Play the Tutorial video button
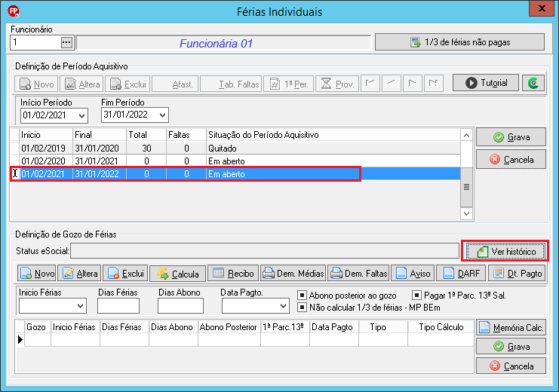This screenshot has width=559, height=392. click(x=486, y=83)
